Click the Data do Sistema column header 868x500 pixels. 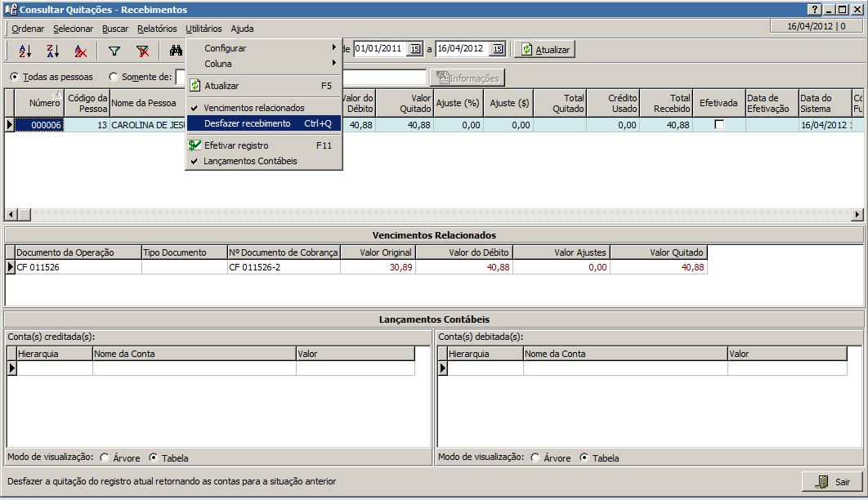click(x=825, y=103)
